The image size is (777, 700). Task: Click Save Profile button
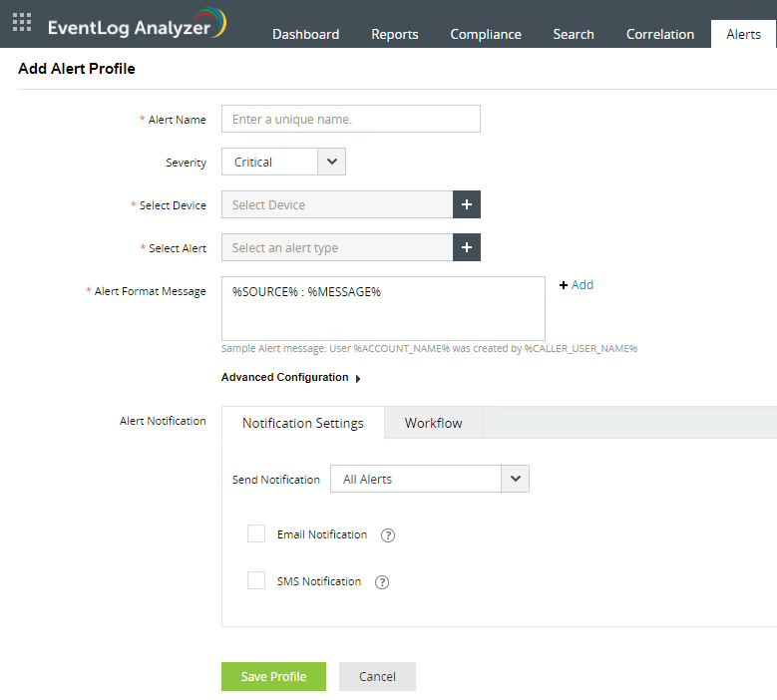(x=273, y=676)
